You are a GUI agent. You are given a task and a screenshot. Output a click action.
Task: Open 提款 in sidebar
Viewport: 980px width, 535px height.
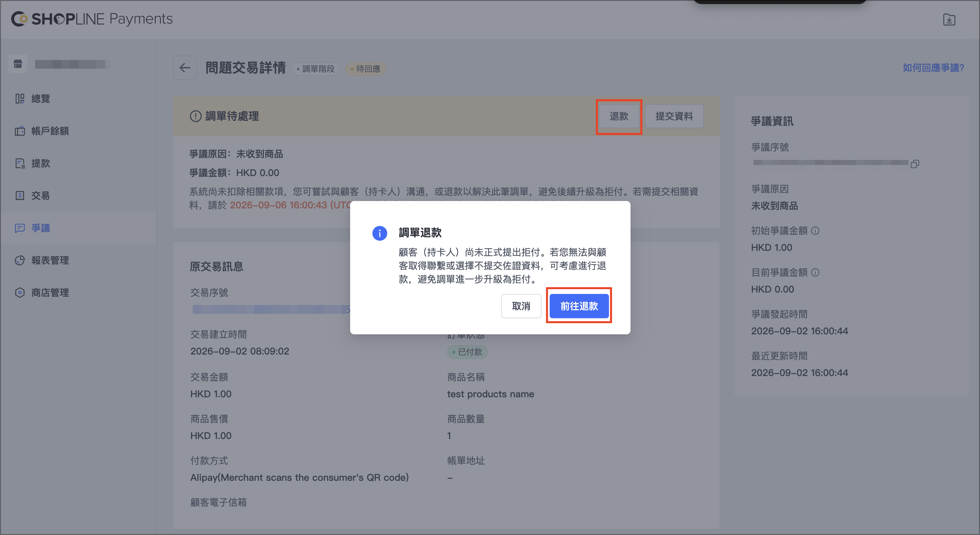(78, 163)
